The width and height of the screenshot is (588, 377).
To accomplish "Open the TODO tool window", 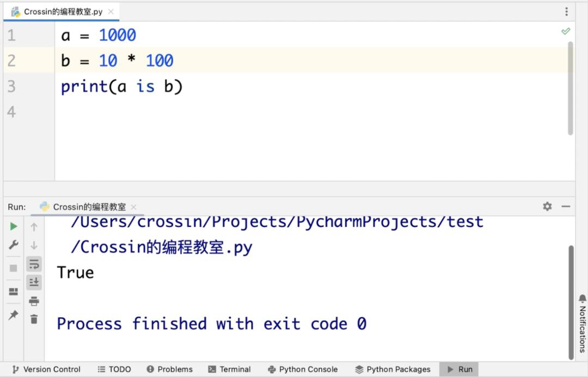I will 114,369.
